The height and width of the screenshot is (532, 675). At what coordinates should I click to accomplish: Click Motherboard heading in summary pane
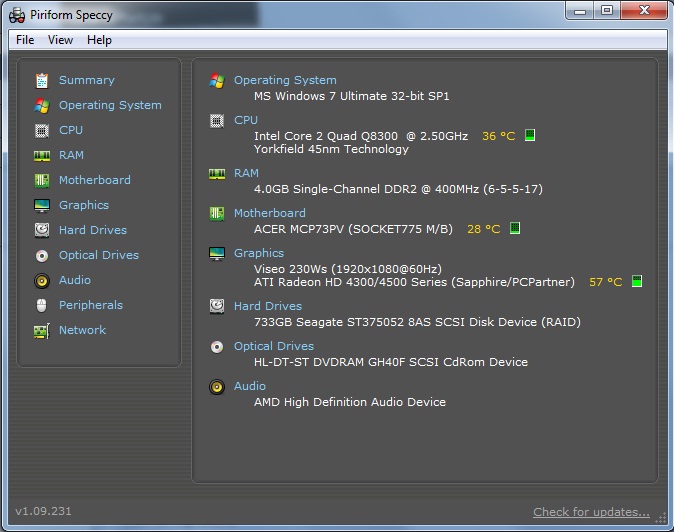(x=270, y=213)
